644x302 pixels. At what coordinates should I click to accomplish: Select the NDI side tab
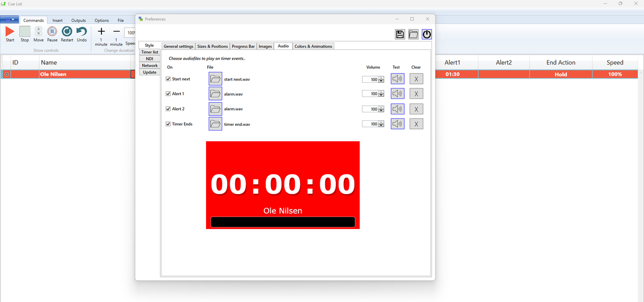click(150, 59)
